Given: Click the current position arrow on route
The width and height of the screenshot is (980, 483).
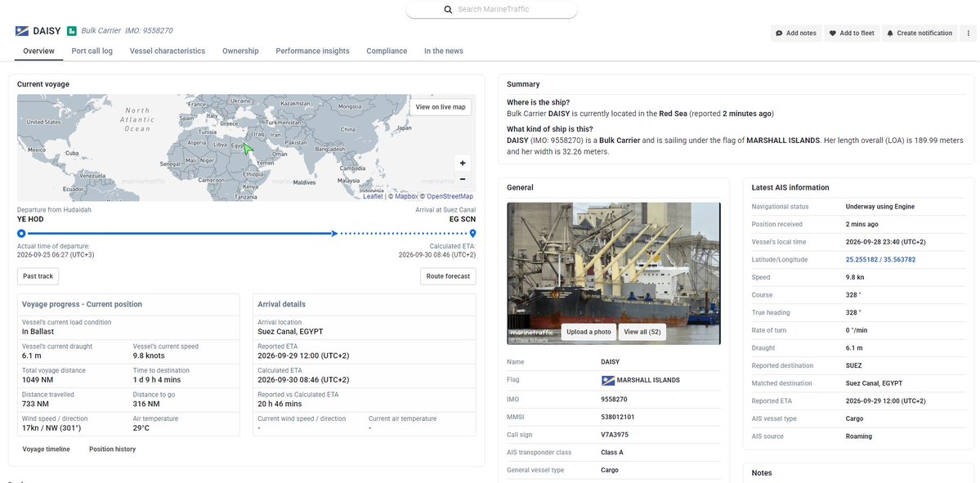Looking at the screenshot, I should tap(334, 233).
